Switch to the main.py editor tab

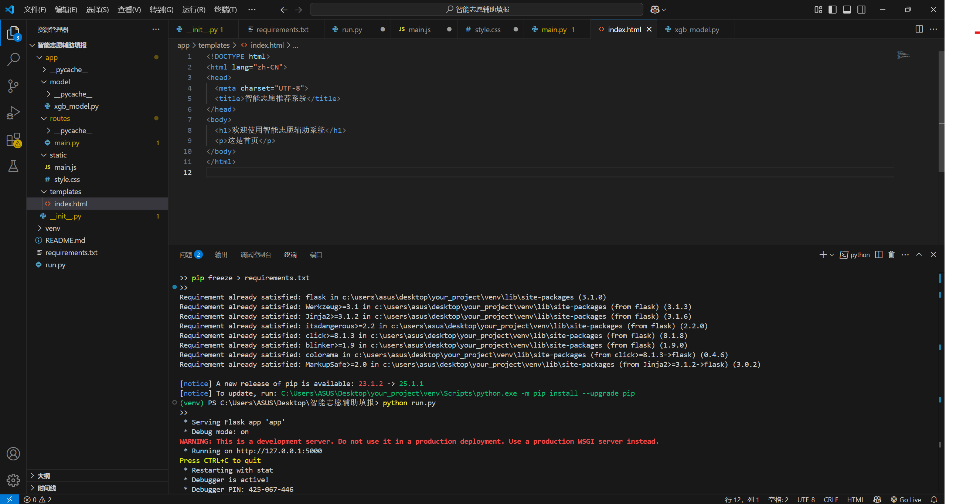554,29
